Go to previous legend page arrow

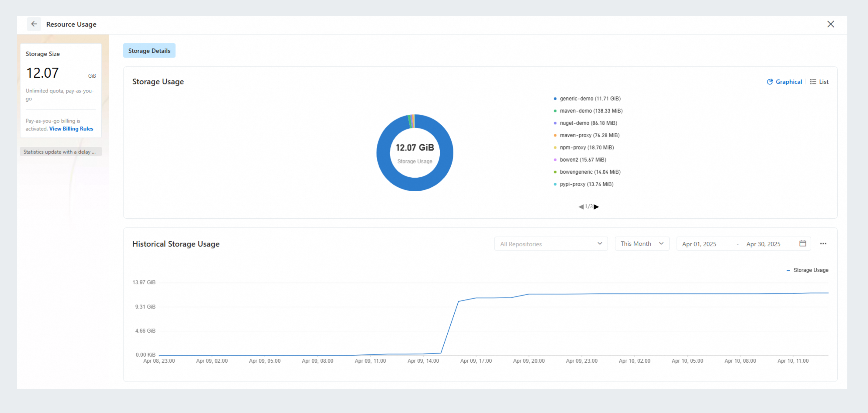click(x=581, y=207)
